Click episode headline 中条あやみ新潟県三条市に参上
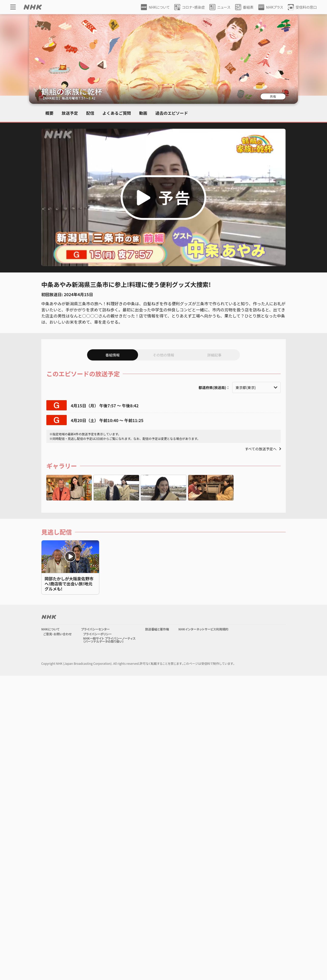 (126, 285)
